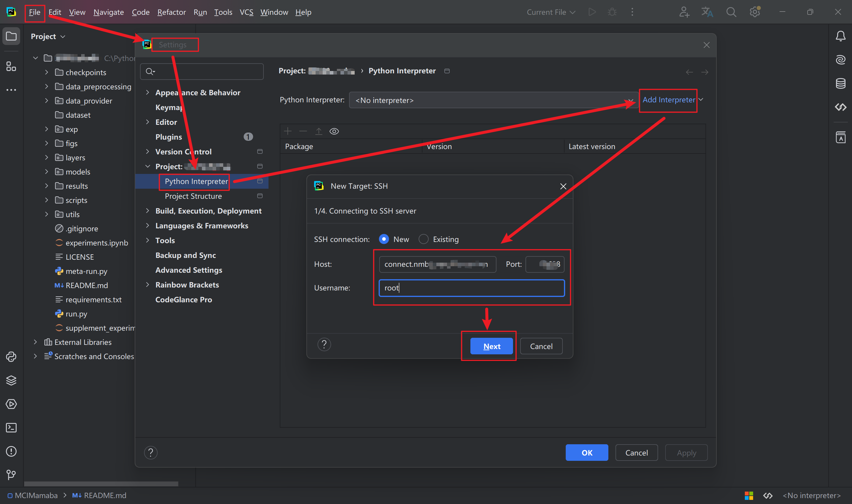Click help button in SSH dialog
This screenshot has height=504, width=852.
[324, 344]
